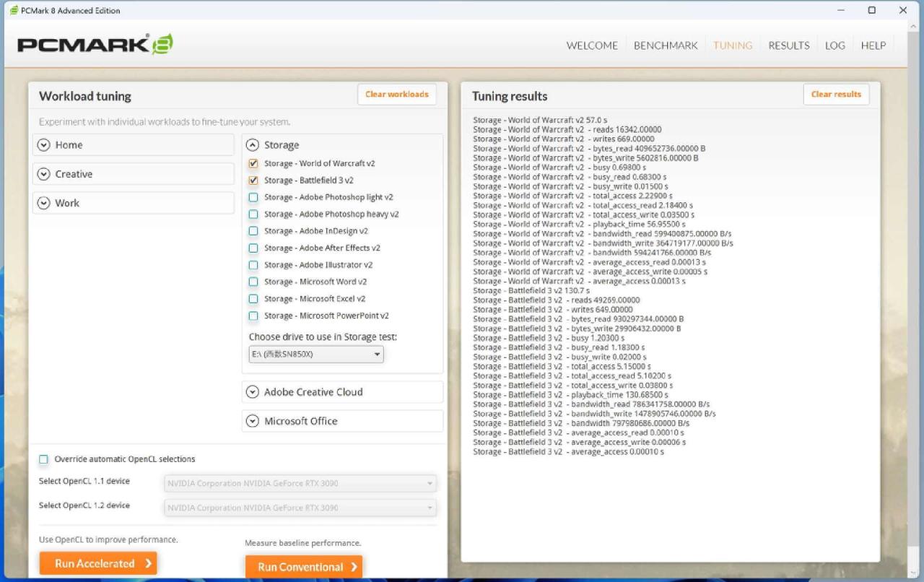Click the Battlefield 3 'reads 49269.00000' line
Screen dimensions: 924x582
(557, 300)
